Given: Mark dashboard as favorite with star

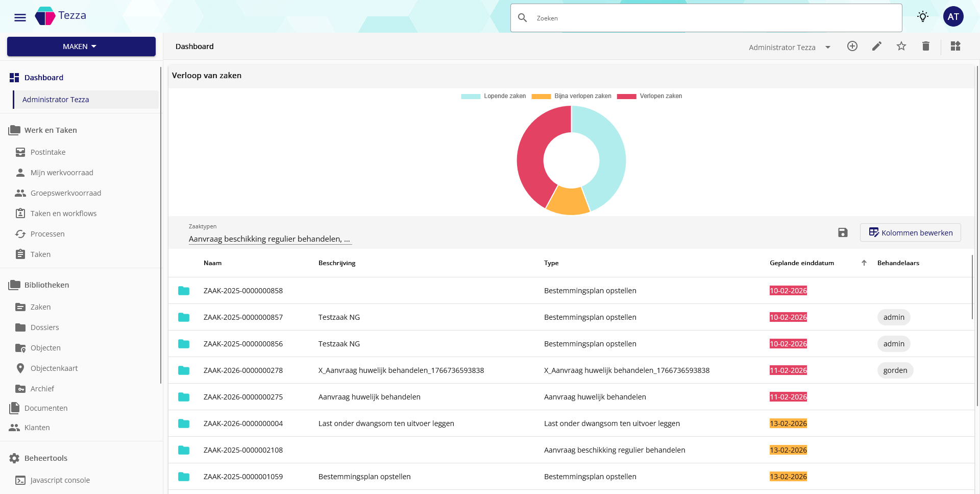Looking at the screenshot, I should click(x=901, y=46).
